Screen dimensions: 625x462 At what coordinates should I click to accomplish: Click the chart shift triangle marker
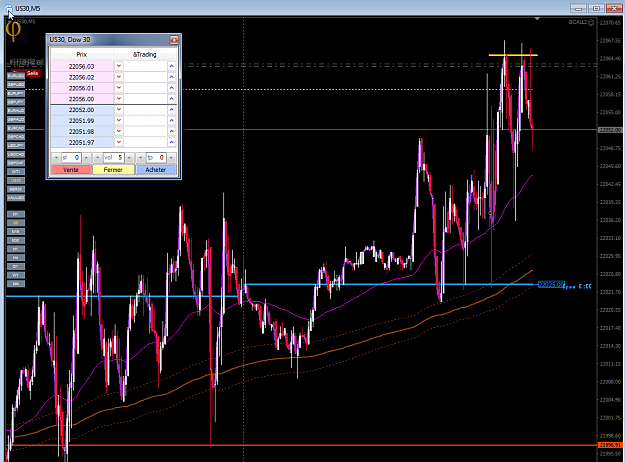tap(537, 19)
